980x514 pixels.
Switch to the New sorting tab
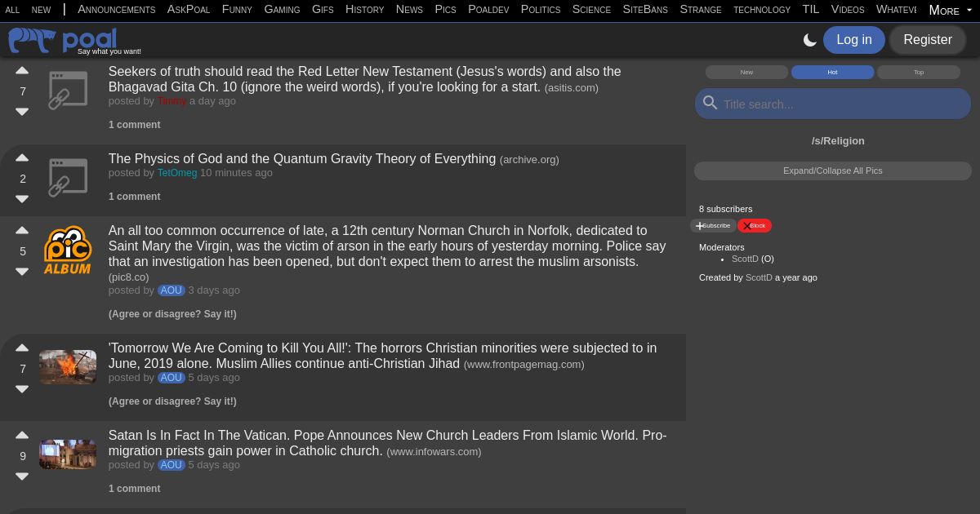tap(746, 72)
